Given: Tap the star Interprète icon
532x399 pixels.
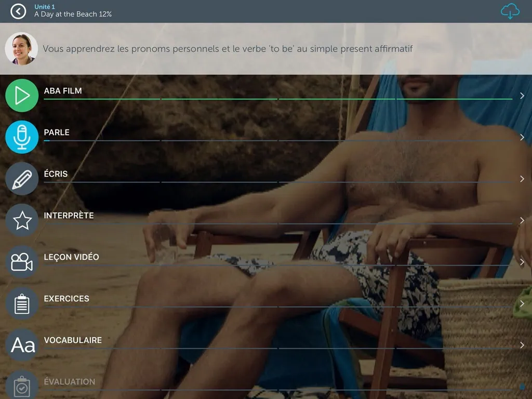Looking at the screenshot, I should coord(22,220).
